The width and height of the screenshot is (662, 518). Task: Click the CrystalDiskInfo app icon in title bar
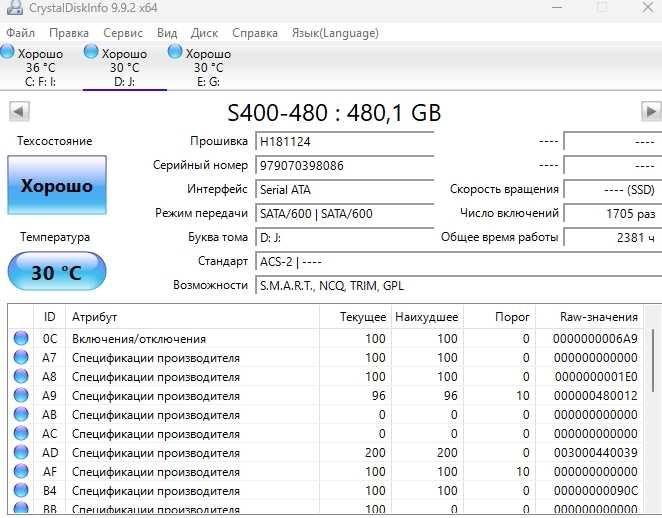click(15, 7)
